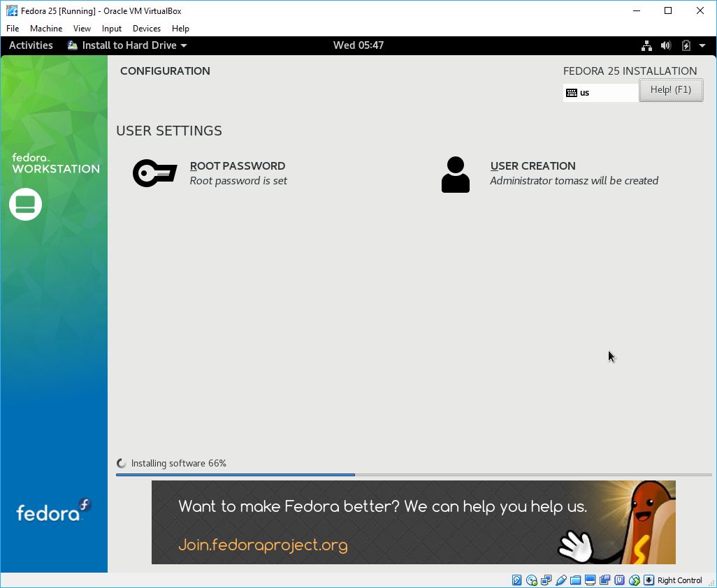Click the USER SETTINGS heading
The image size is (717, 588).
[x=169, y=131]
